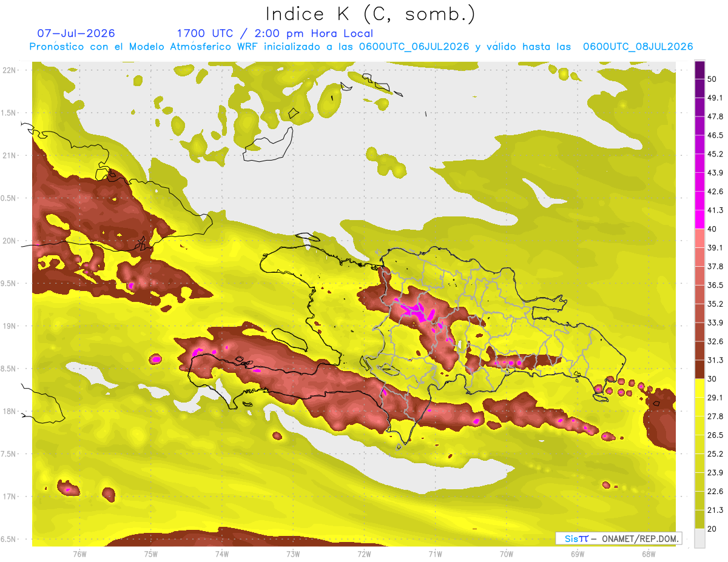Click the longitude label '71W'

coord(435,554)
